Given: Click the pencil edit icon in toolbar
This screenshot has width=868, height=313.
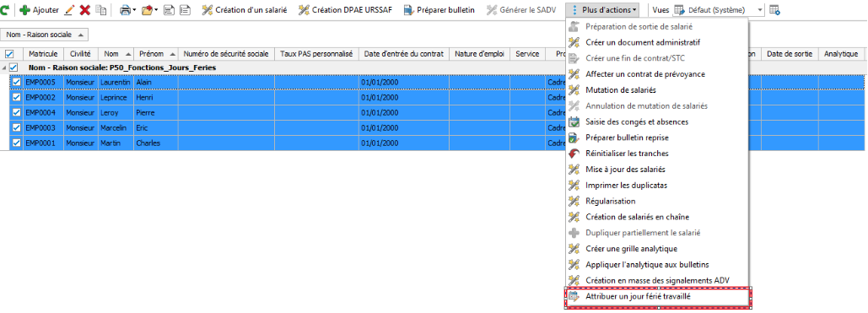Looking at the screenshot, I should [69, 10].
